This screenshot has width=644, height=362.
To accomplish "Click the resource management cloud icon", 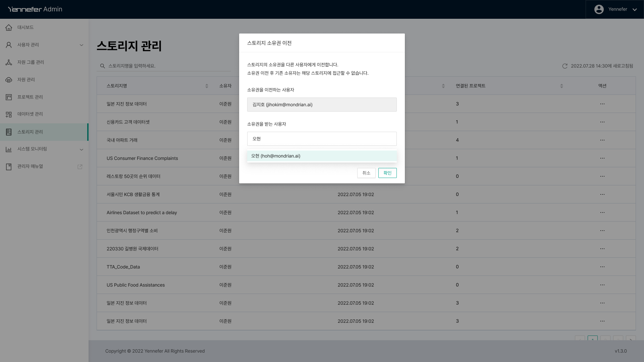I will coord(9,80).
